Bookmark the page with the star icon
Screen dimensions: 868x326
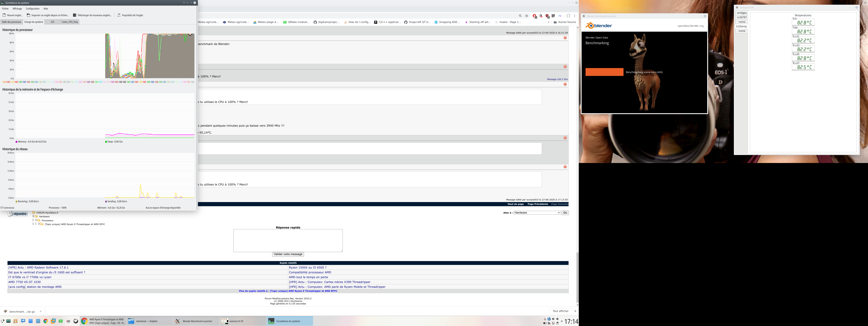(x=527, y=16)
